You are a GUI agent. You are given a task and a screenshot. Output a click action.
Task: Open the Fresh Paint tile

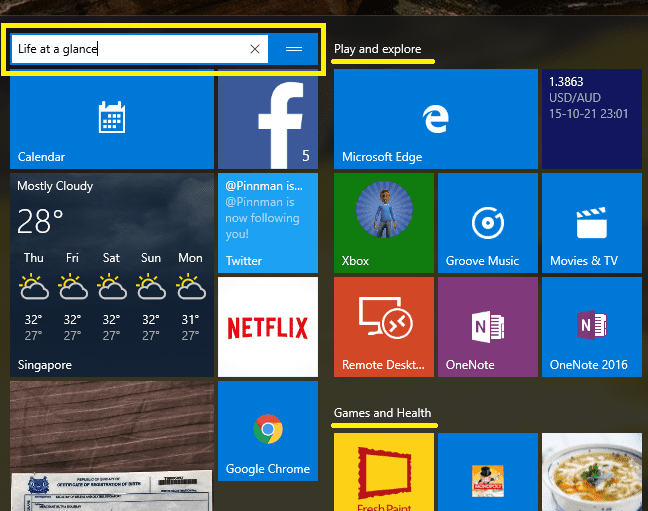(x=384, y=472)
